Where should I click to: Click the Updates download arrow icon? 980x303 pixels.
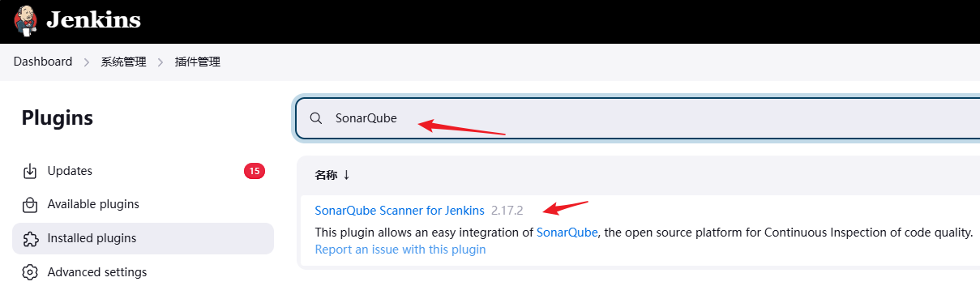(x=30, y=171)
